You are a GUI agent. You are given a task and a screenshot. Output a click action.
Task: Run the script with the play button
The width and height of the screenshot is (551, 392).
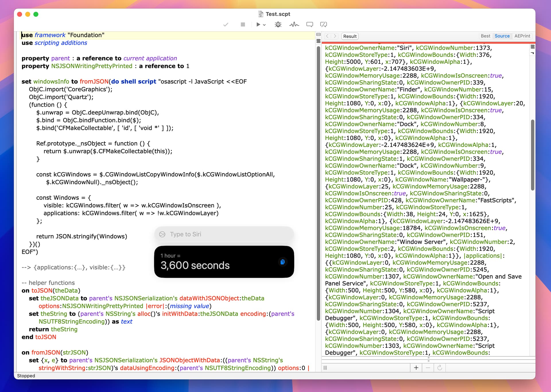pos(258,25)
